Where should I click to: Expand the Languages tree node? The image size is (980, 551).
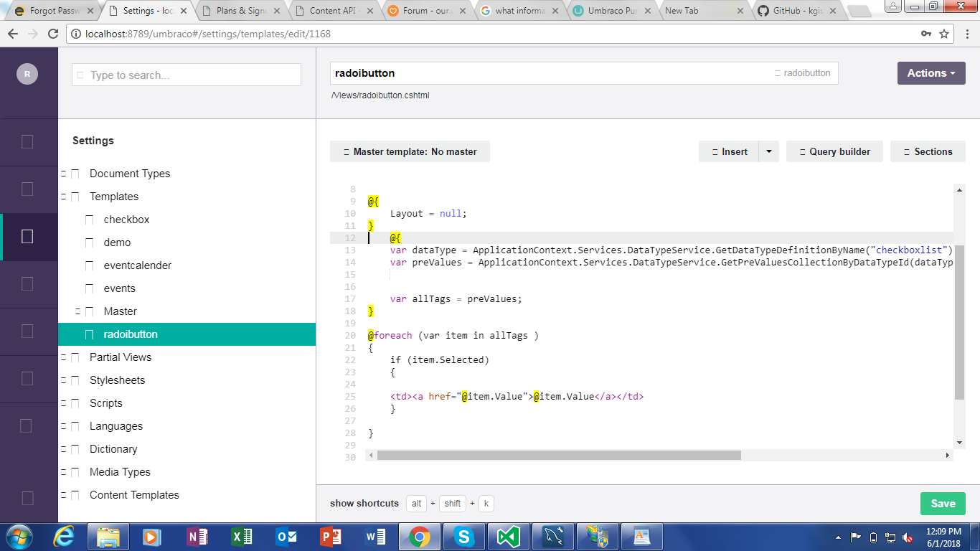(x=63, y=426)
